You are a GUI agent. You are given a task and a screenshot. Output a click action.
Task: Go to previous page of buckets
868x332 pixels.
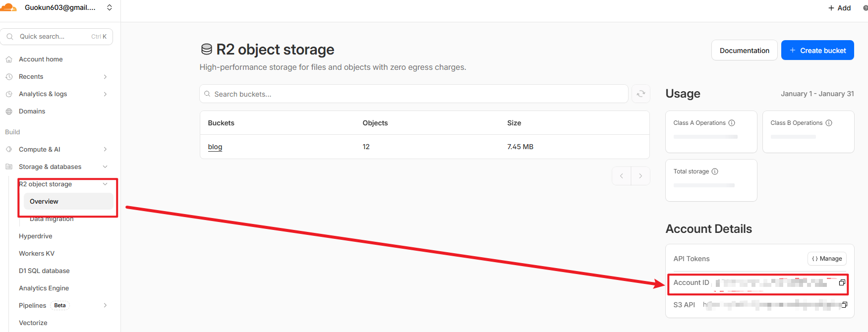pos(622,176)
